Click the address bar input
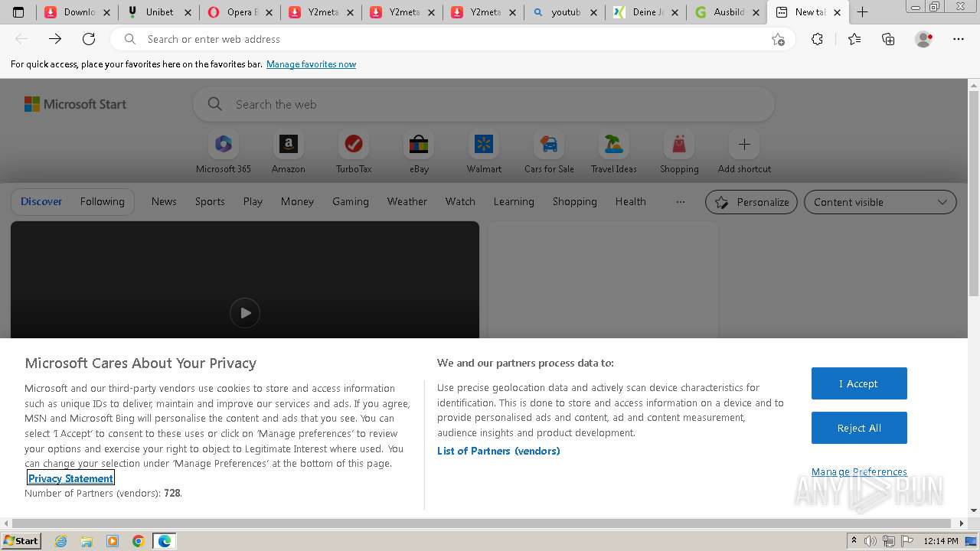980x551 pixels. click(452, 39)
